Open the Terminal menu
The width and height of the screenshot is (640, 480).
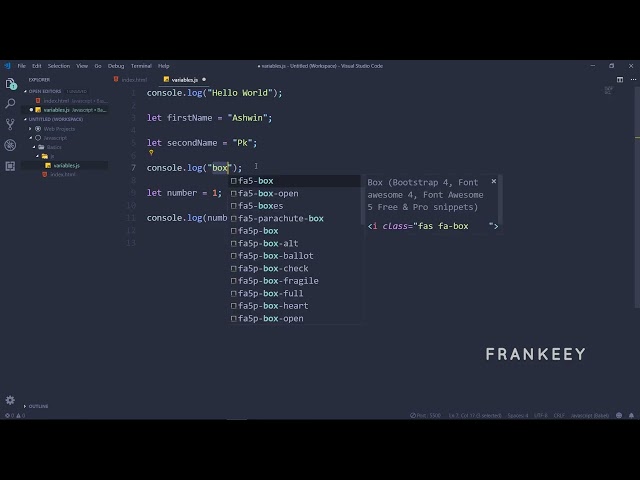point(141,66)
